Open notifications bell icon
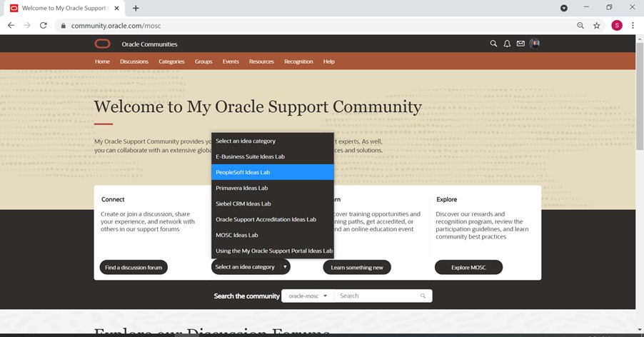The height and width of the screenshot is (337, 644). point(507,44)
